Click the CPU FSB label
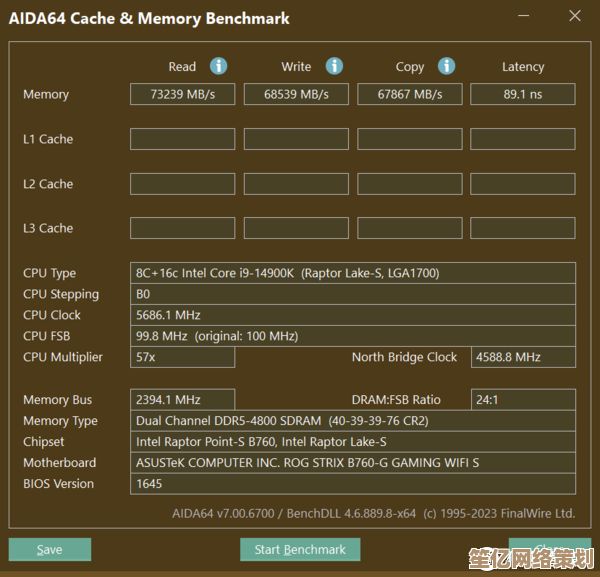The height and width of the screenshot is (577, 600). (x=47, y=336)
